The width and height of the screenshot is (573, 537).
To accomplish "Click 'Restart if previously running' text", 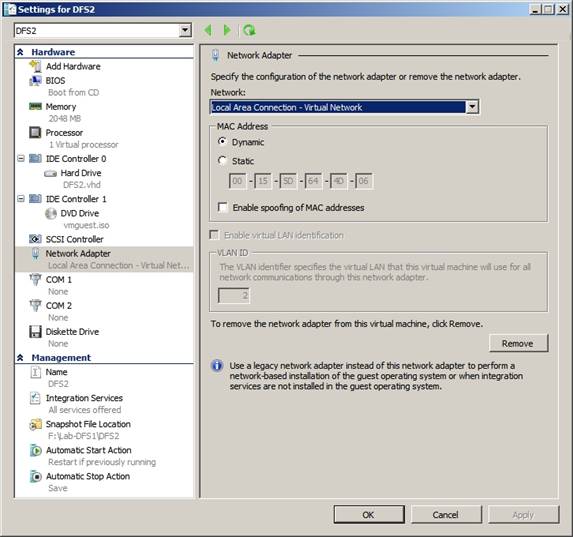I will [102, 462].
